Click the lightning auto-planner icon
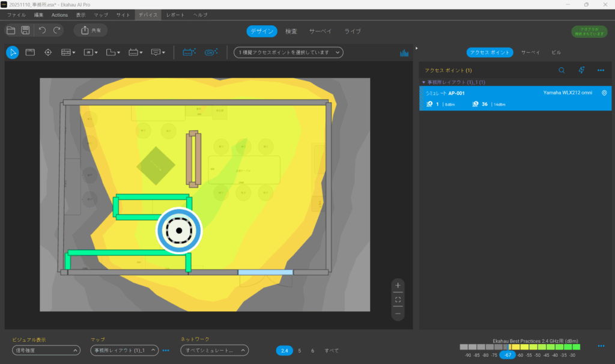 click(x=581, y=70)
